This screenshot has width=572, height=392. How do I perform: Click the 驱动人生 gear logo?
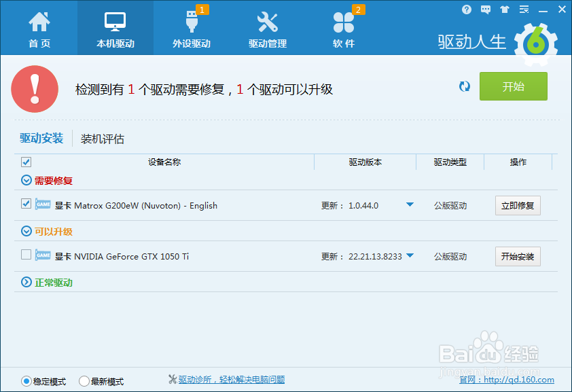(x=536, y=44)
